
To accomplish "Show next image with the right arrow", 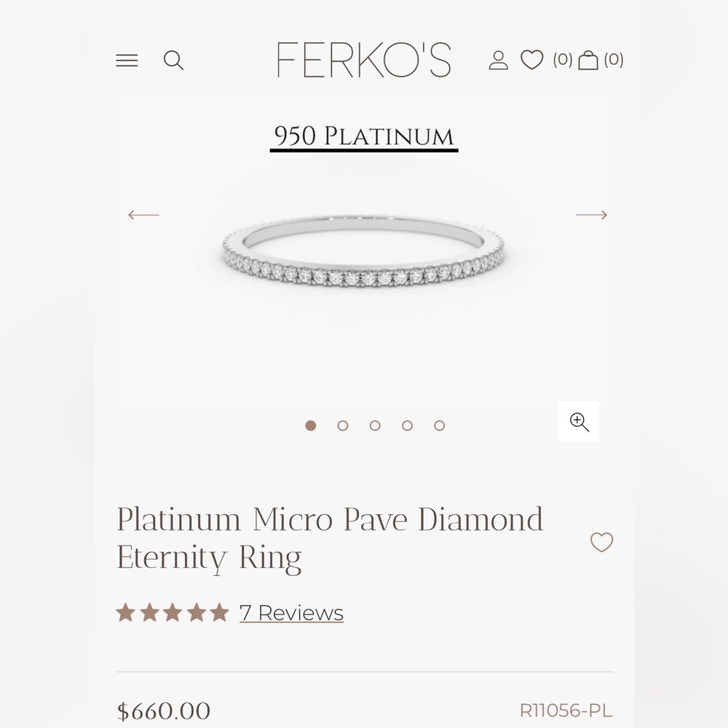I will 592,215.
